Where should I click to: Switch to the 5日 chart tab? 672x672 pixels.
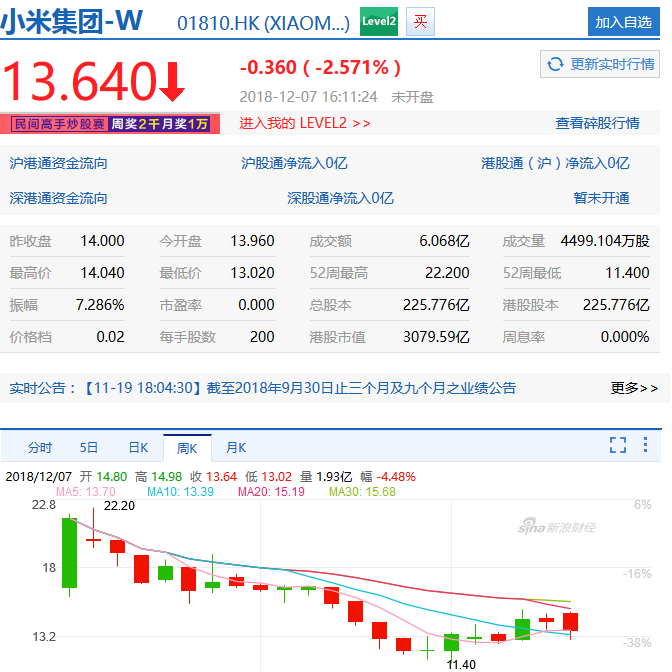[x=89, y=448]
